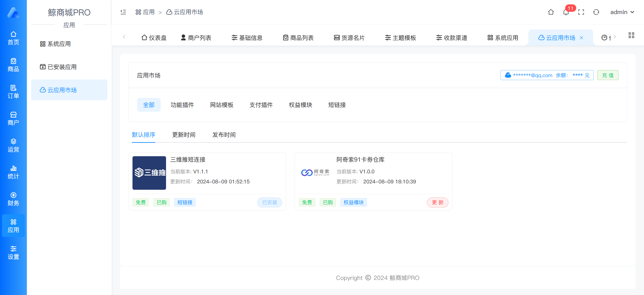Click 三维推短连接 app title
This screenshot has width=644, height=295.
(x=188, y=160)
